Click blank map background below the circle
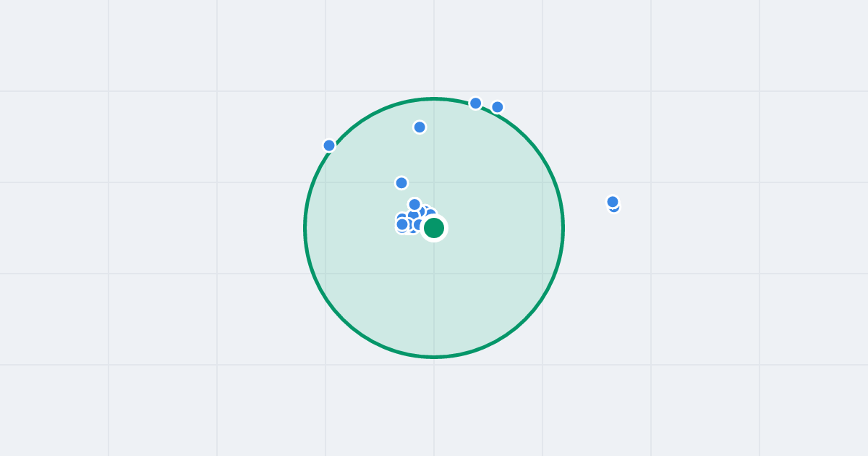This screenshot has height=456, width=868. 434,409
